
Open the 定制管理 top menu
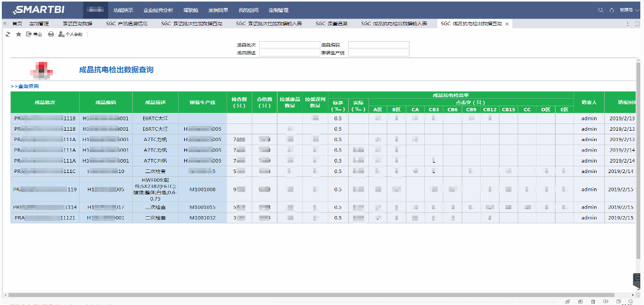[279, 10]
